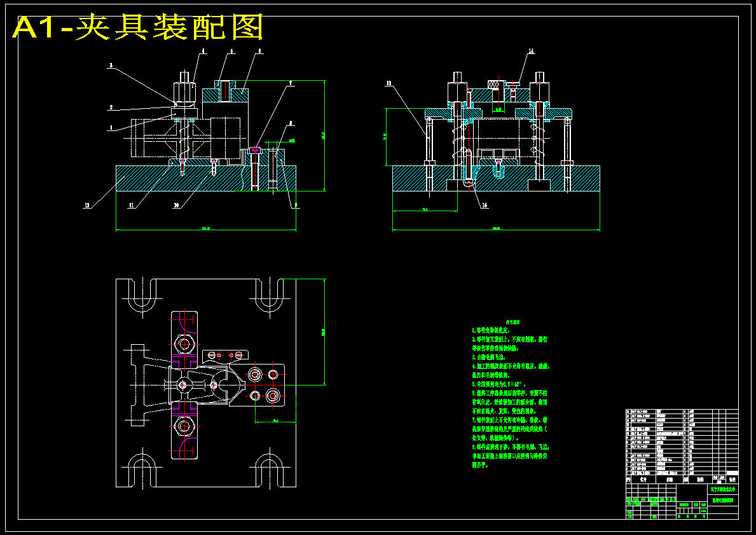The height and width of the screenshot is (535, 756).
Task: Select the plan view vertical green dimension line
Action: (x=324, y=332)
